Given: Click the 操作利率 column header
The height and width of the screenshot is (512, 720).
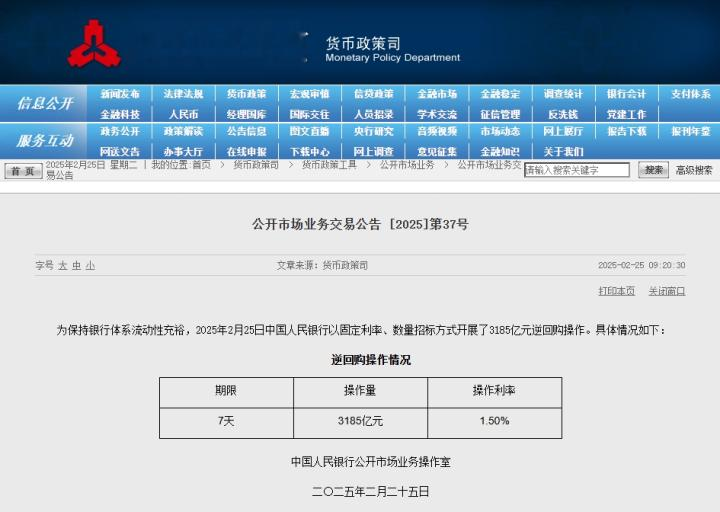Looking at the screenshot, I should point(494,391).
